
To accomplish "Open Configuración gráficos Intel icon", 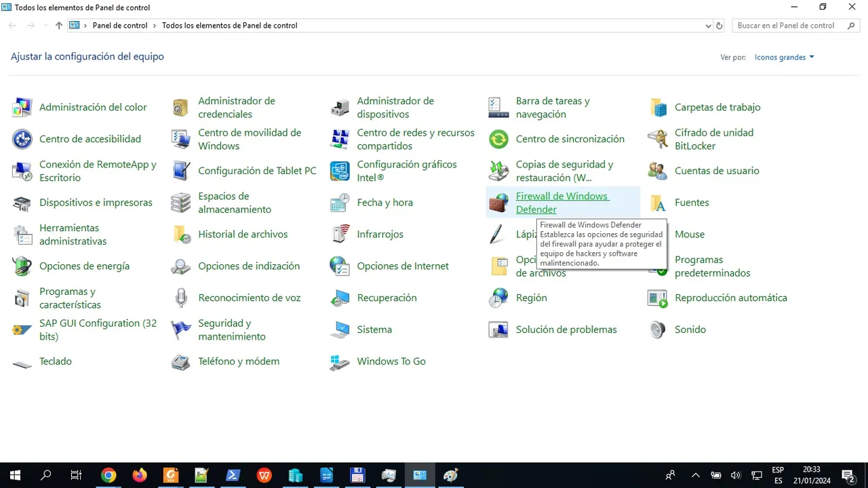I will (340, 171).
